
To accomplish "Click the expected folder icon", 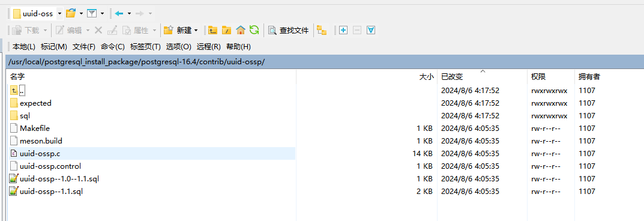I will (x=14, y=103).
